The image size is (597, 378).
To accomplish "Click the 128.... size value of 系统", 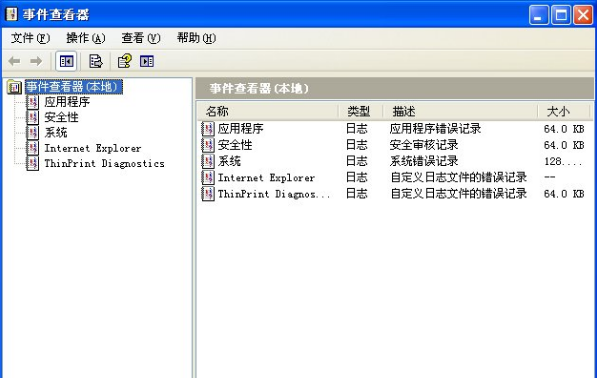I will pos(563,162).
